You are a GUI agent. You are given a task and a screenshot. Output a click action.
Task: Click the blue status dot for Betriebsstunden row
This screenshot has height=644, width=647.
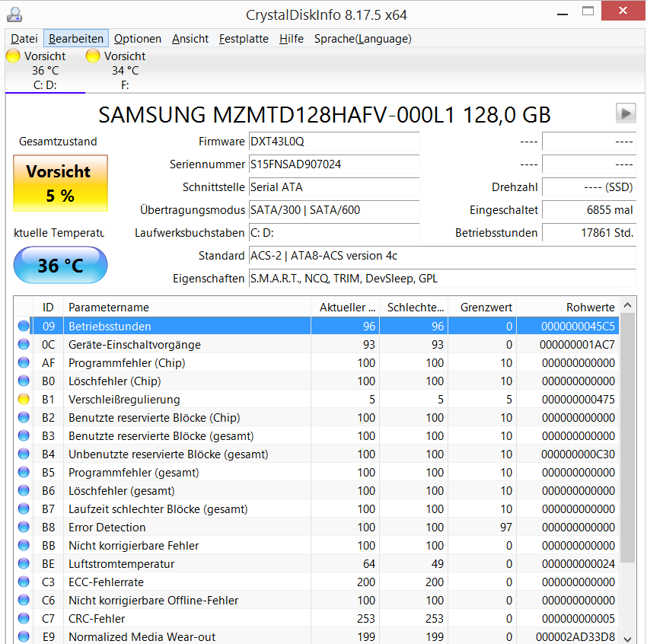tap(24, 326)
